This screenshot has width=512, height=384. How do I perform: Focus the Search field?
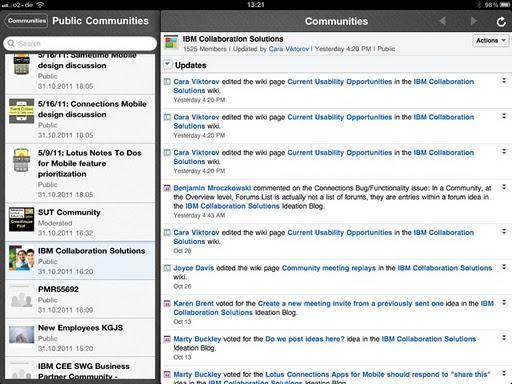coord(80,43)
